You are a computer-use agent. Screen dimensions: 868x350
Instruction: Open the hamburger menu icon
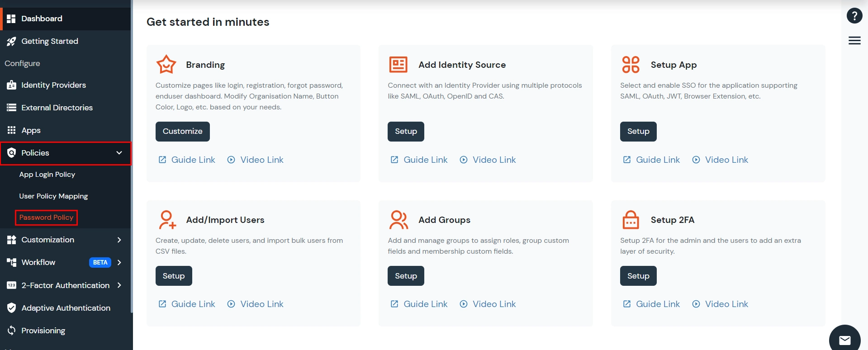click(854, 41)
